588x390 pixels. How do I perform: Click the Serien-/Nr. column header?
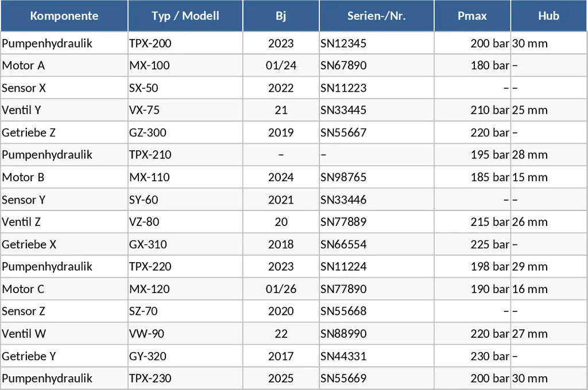click(x=376, y=16)
